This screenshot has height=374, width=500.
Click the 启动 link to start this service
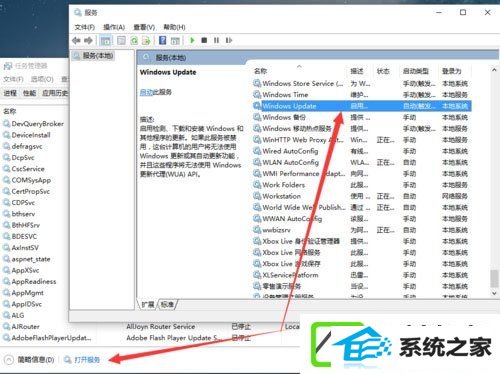click(x=146, y=92)
